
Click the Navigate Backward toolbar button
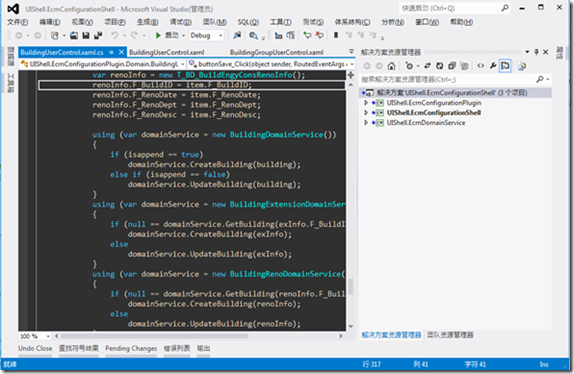tap(19, 35)
